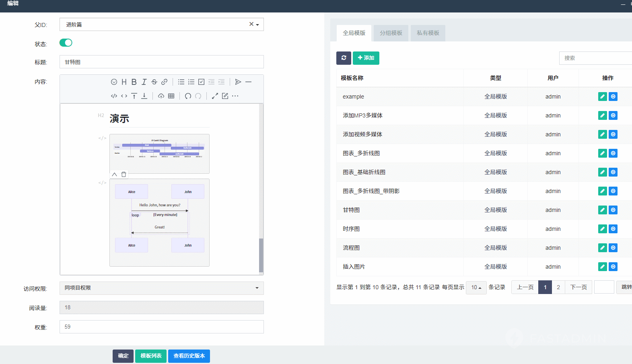The width and height of the screenshot is (632, 364).
Task: Expand the 父ID dropdown showing 进阶篇
Action: [257, 25]
